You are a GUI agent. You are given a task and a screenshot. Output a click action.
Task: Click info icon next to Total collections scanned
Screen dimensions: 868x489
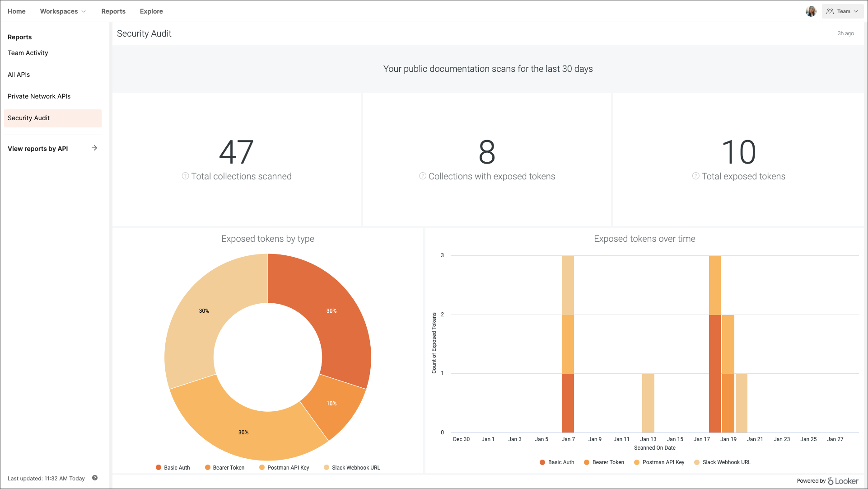click(185, 176)
